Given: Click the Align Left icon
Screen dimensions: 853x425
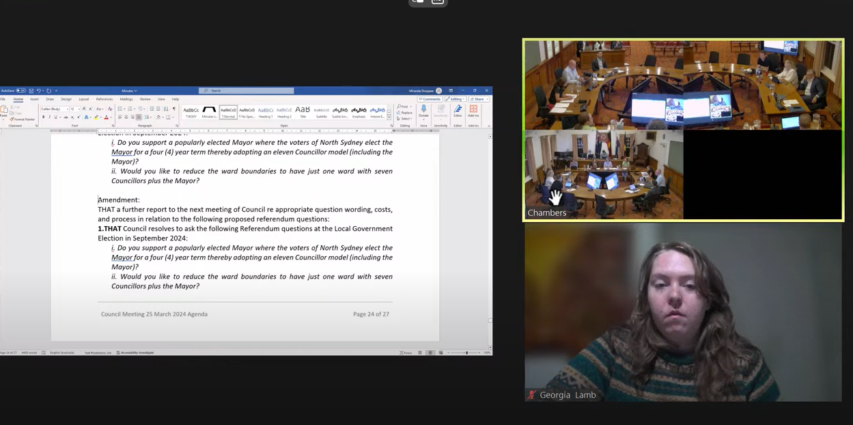Looking at the screenshot, I should click(x=120, y=118).
